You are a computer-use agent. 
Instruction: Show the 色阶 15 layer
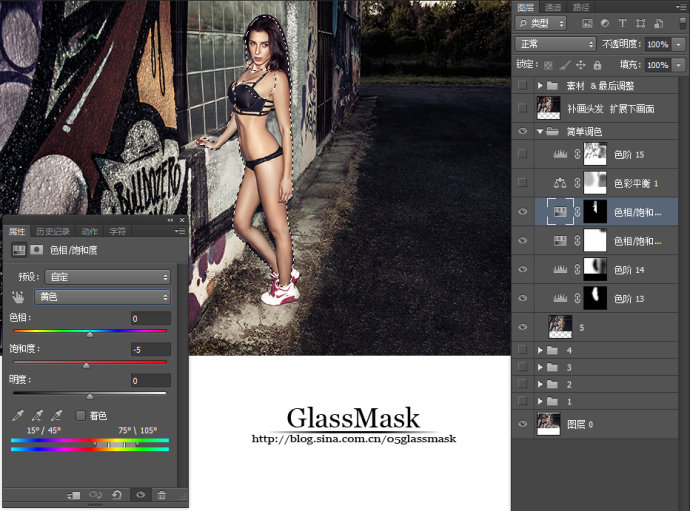[x=522, y=154]
